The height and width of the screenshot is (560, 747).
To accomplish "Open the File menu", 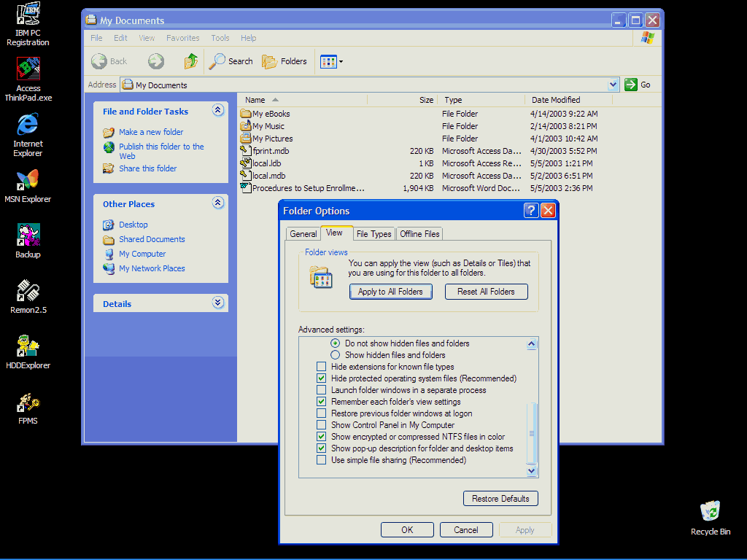I will pyautogui.click(x=96, y=38).
